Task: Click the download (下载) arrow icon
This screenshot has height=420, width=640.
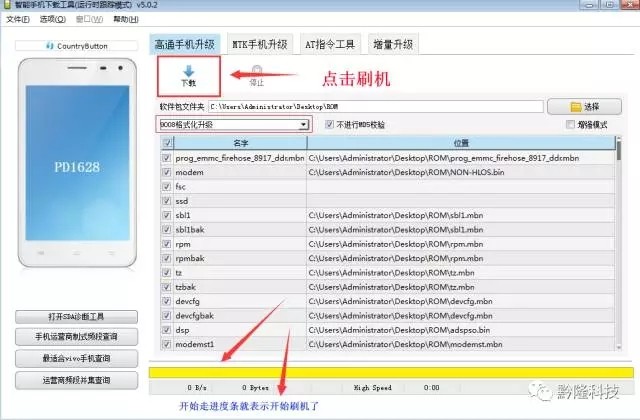Action: [189, 71]
